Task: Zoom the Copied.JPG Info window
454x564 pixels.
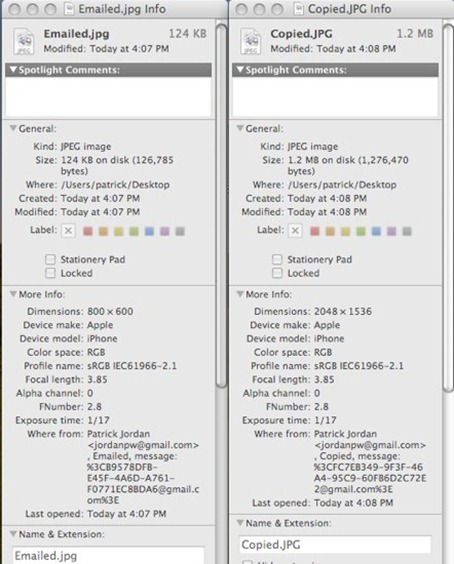Action: click(277, 9)
